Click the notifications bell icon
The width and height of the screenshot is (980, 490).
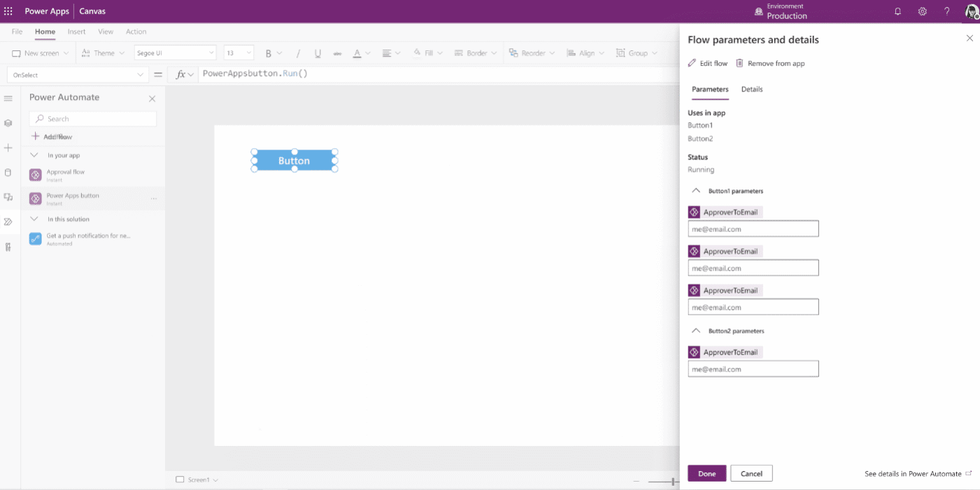pyautogui.click(x=897, y=12)
